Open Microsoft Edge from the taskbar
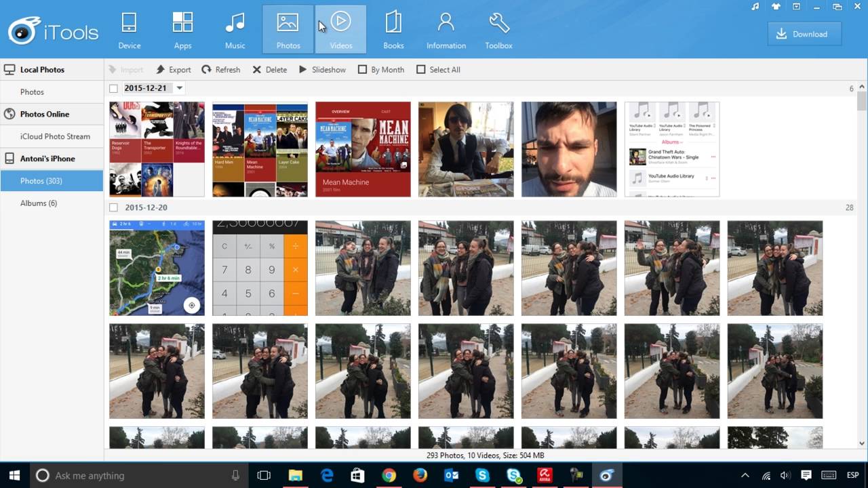 tap(326, 475)
